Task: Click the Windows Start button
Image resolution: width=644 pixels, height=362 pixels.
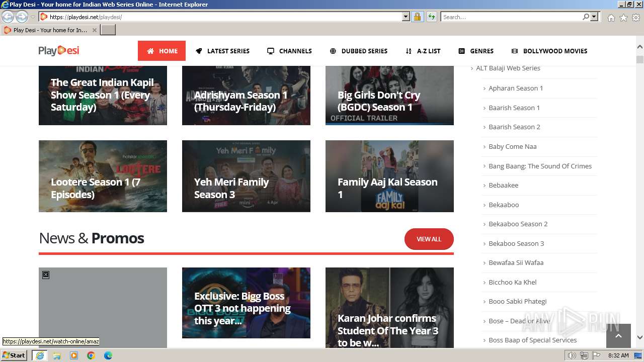Action: point(14,355)
